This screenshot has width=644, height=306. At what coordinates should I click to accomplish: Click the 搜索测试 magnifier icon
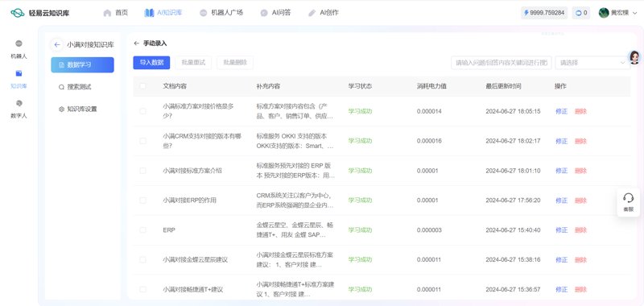click(x=62, y=87)
